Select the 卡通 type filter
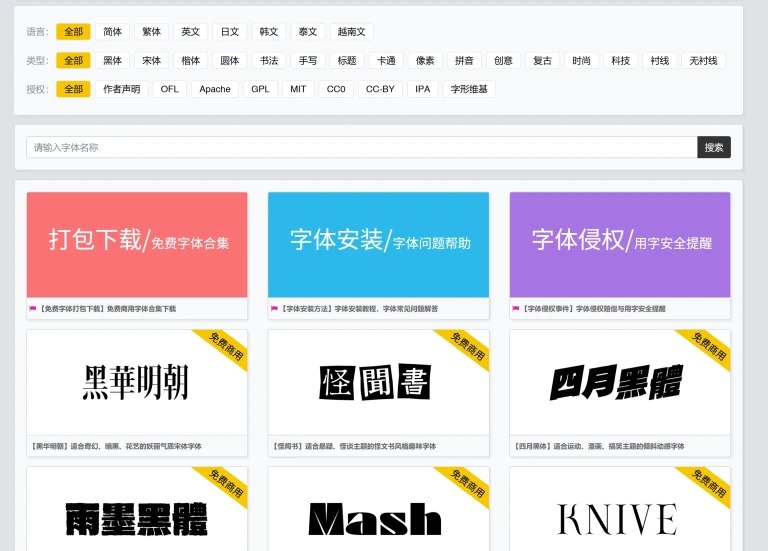 click(x=386, y=61)
